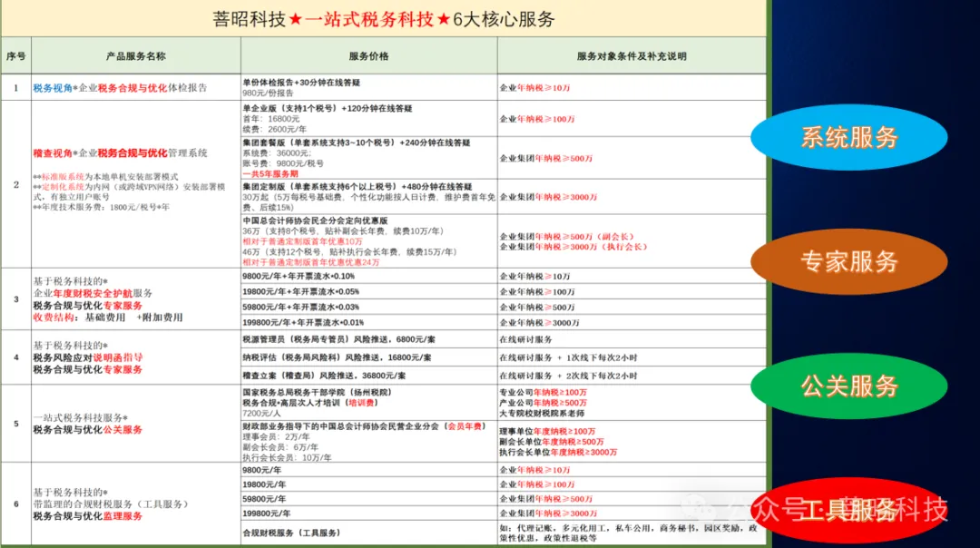Click 9800元/年+年开票流水*0.10% cell
980x548 pixels.
tap(368, 276)
